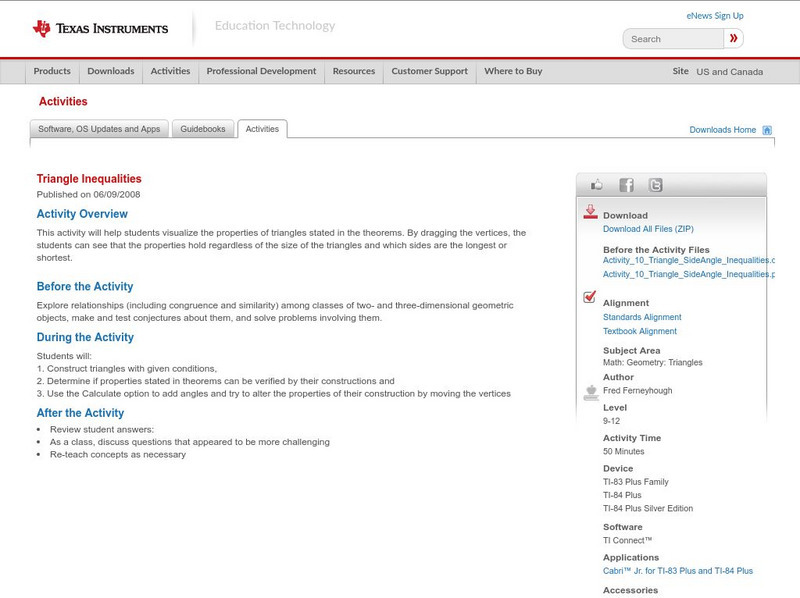Screen dimensions: 800x598
Task: Click the Before the Activity heading
Action: pos(85,286)
